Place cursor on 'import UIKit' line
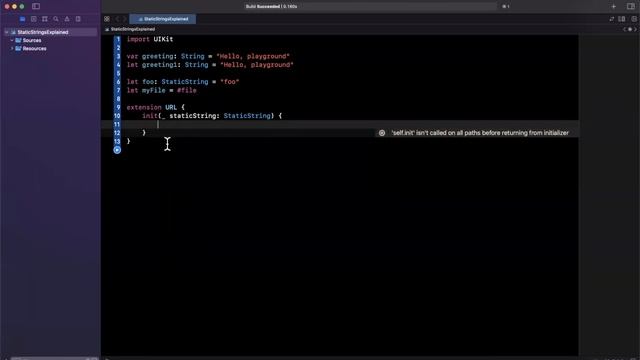This screenshot has width=640, height=360. 150,39
